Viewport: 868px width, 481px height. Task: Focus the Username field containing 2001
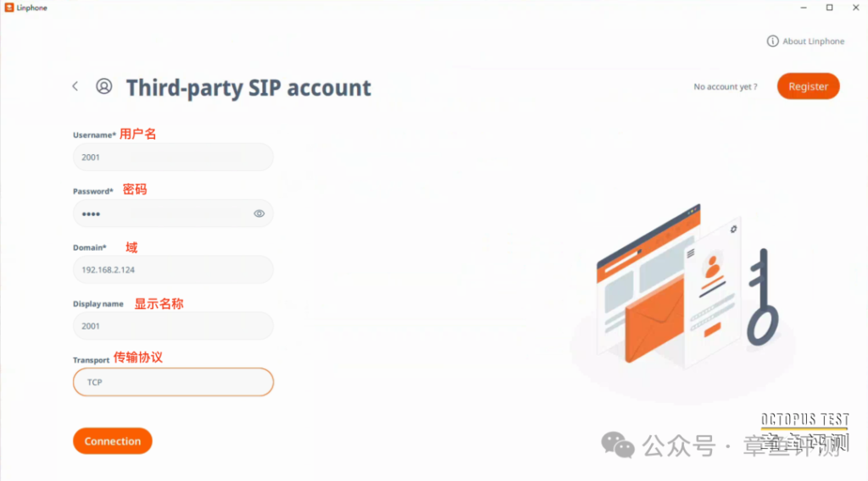point(173,157)
